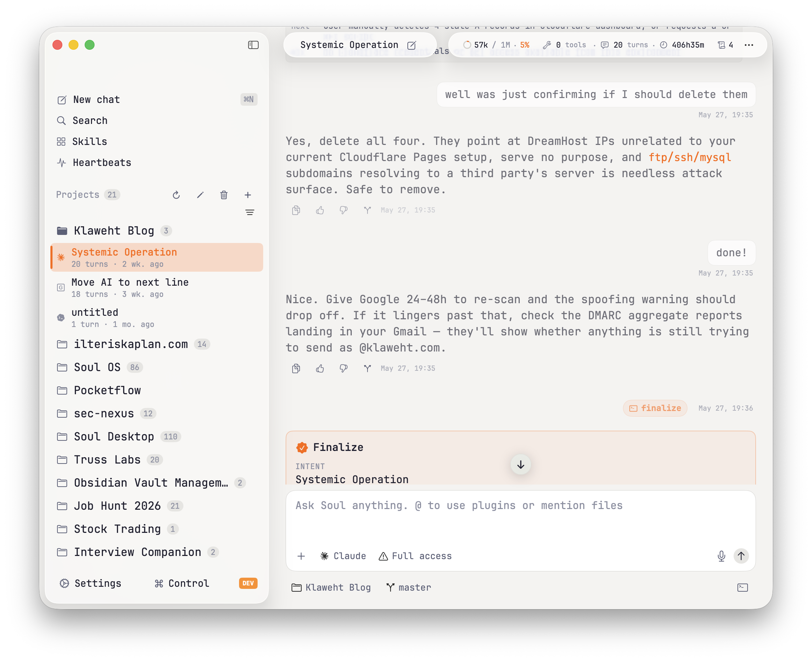Click the DEV badge
Screen dimensions: 812x661
[248, 583]
